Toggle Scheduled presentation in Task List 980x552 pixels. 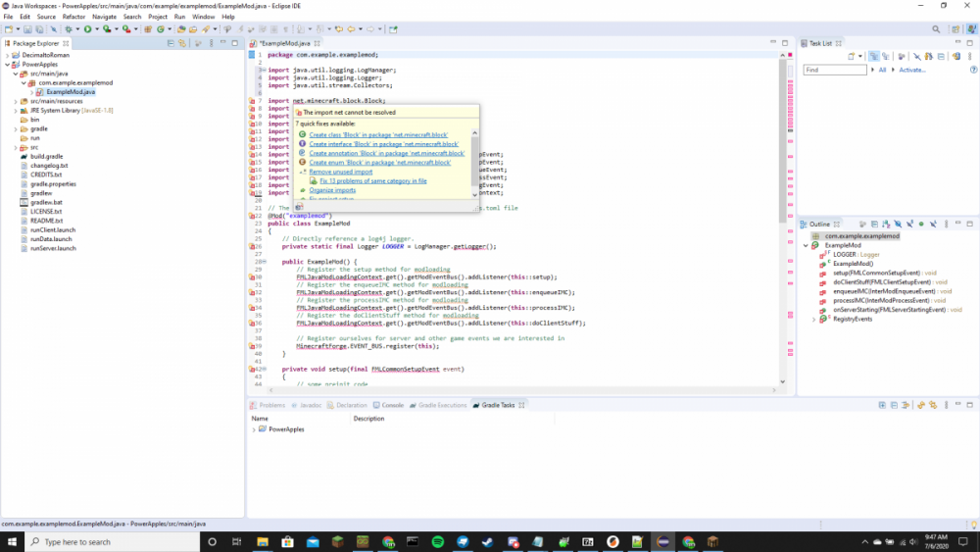[886, 56]
